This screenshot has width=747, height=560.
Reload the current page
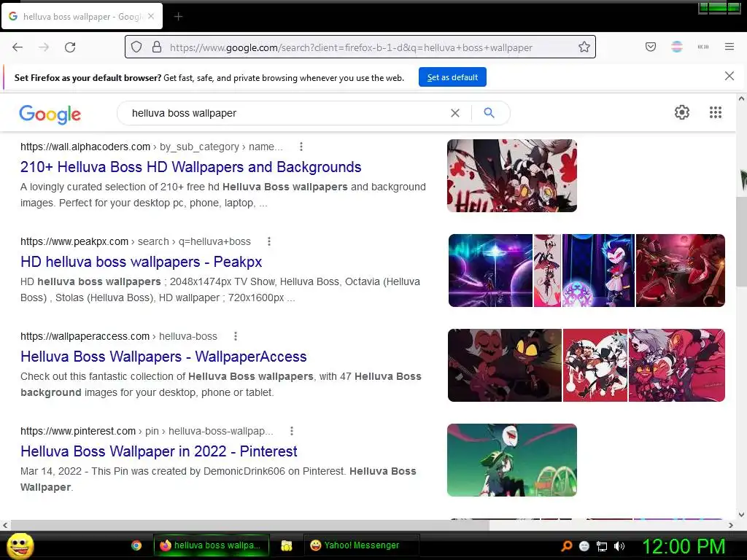pyautogui.click(x=70, y=47)
